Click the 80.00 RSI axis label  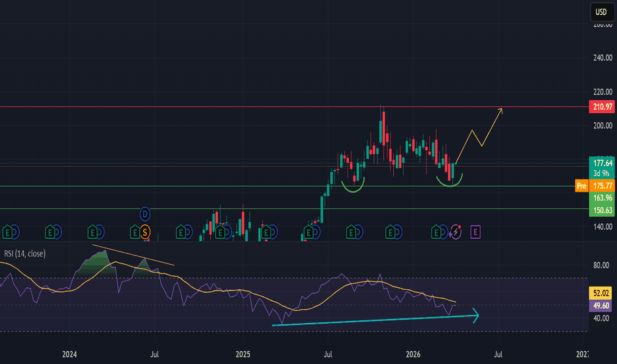(601, 265)
